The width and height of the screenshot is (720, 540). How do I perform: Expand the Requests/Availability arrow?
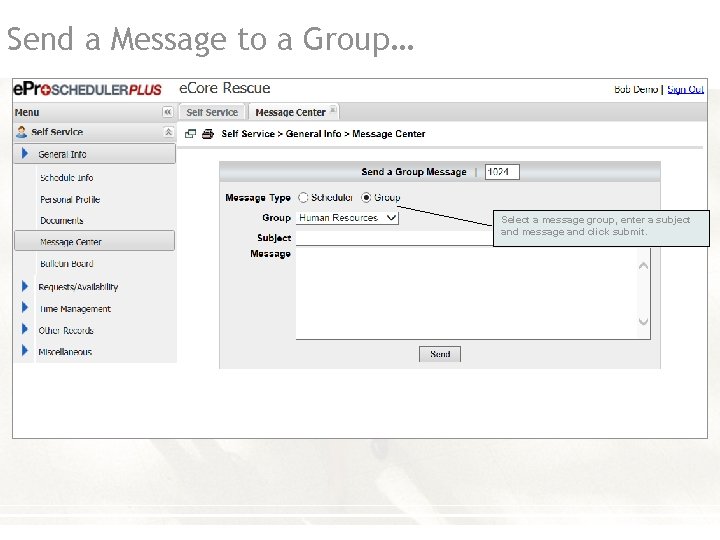(x=25, y=286)
